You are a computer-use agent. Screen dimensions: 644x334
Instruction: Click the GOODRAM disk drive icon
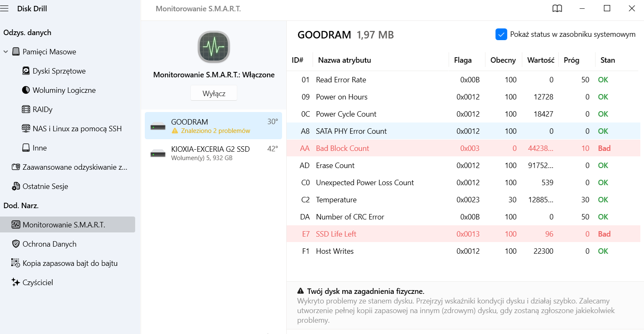pyautogui.click(x=158, y=126)
